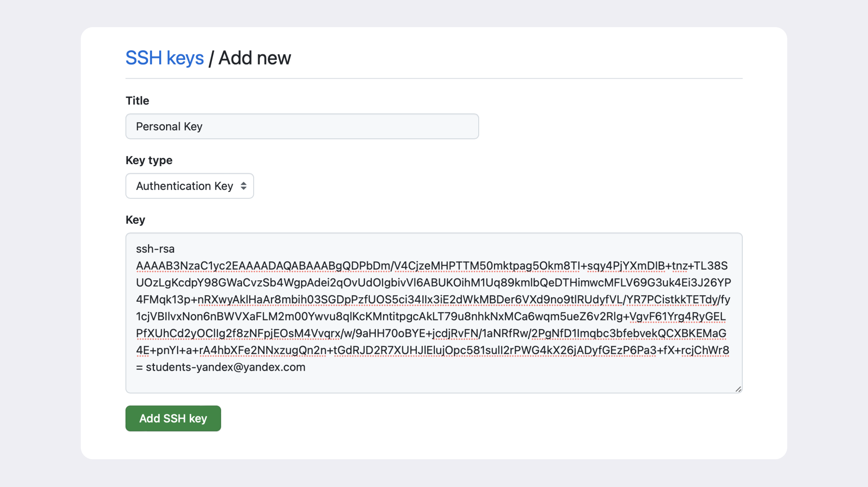Screen dimensions: 868x487
Task: Click the "Title" field label
Action: point(137,100)
